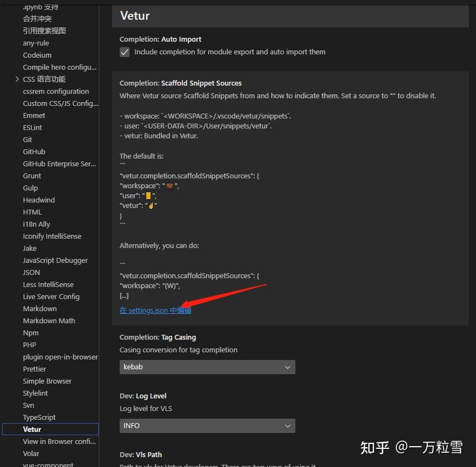Enable auto import completion for module exports

[125, 52]
